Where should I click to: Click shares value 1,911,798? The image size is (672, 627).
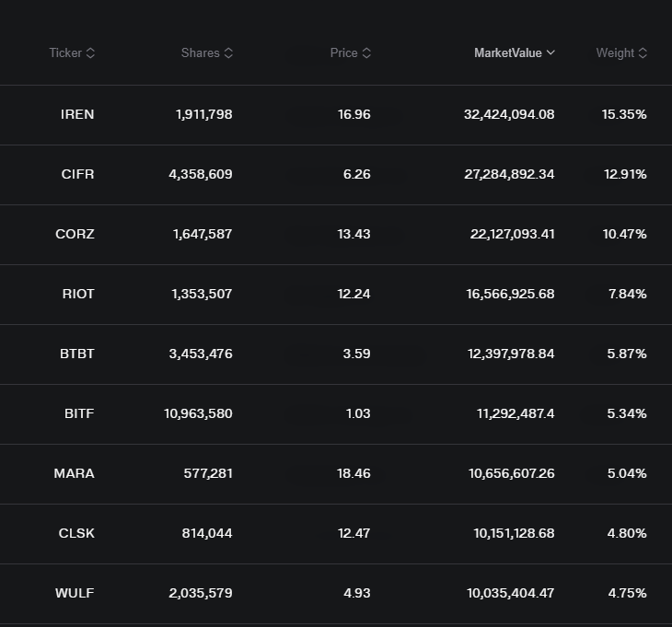[204, 114]
